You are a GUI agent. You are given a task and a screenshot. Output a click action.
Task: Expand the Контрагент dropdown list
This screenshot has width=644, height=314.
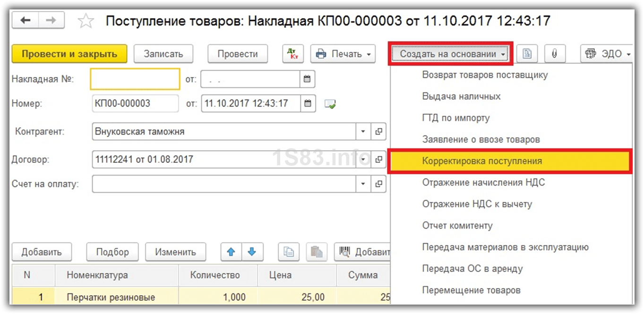pyautogui.click(x=363, y=132)
